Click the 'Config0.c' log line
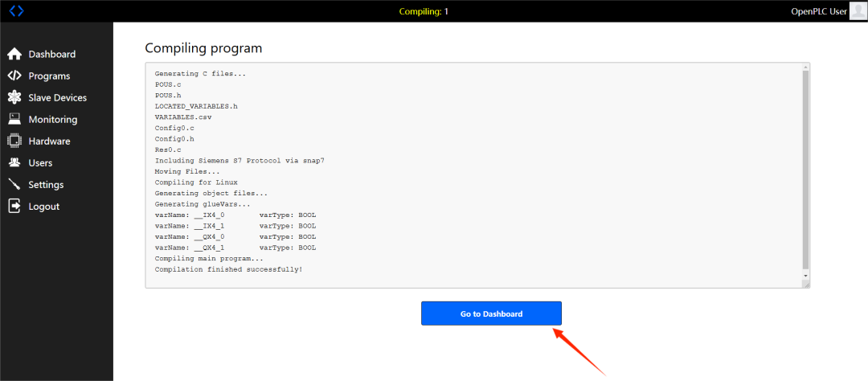 174,128
